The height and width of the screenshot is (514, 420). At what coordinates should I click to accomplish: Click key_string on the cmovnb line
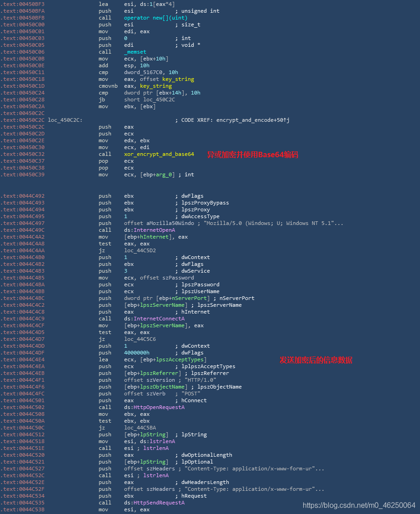coord(156,86)
